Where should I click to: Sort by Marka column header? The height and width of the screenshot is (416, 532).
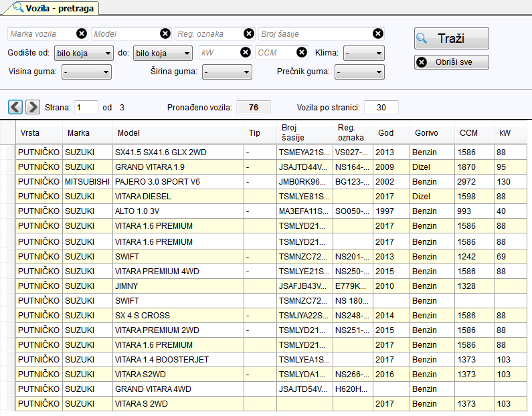point(88,132)
